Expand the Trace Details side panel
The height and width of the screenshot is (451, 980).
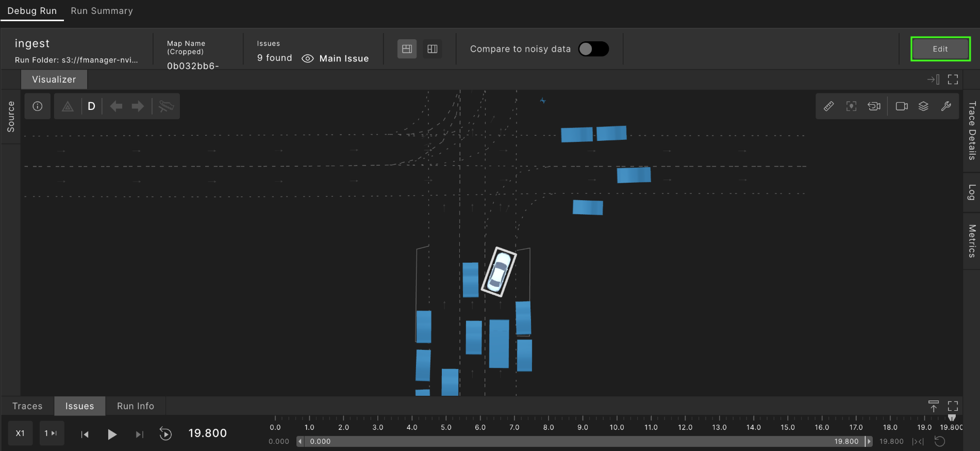pos(972,131)
